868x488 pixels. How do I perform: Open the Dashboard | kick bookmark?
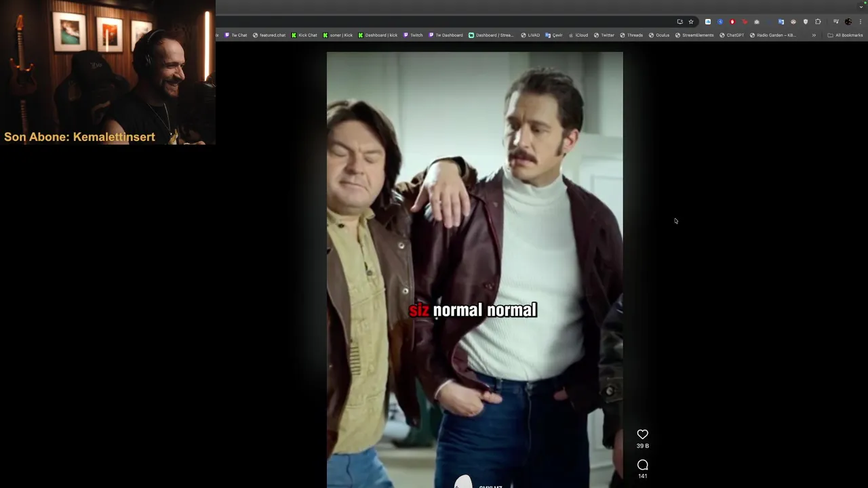tap(378, 35)
